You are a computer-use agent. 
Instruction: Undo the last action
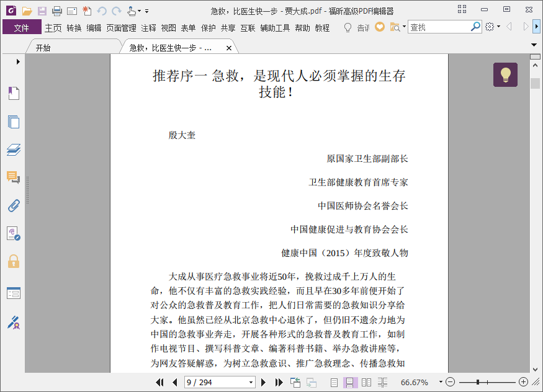point(102,11)
